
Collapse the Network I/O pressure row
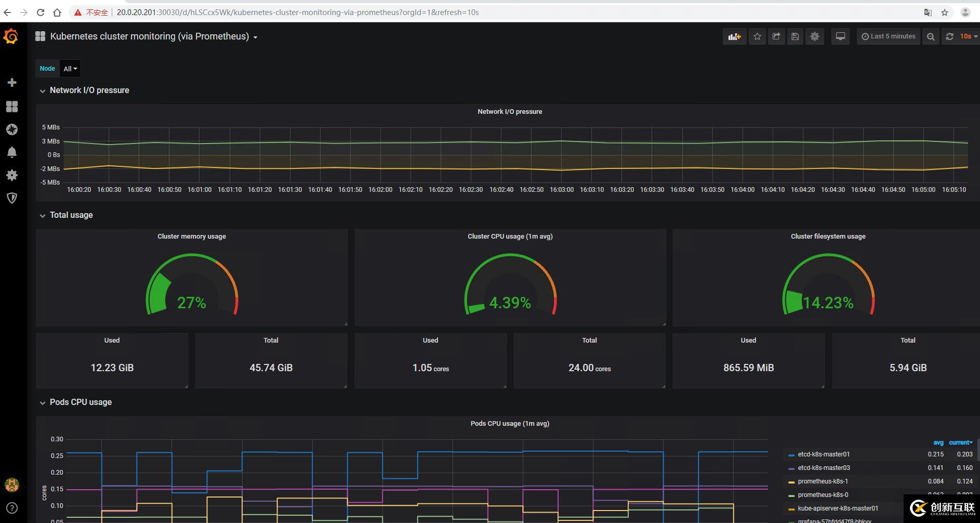(x=89, y=90)
